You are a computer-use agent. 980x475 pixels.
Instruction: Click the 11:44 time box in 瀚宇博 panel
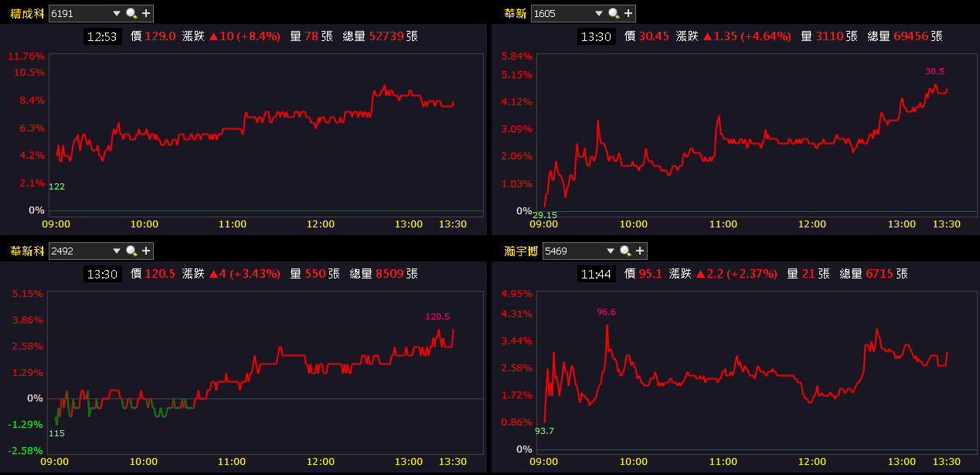pos(597,274)
